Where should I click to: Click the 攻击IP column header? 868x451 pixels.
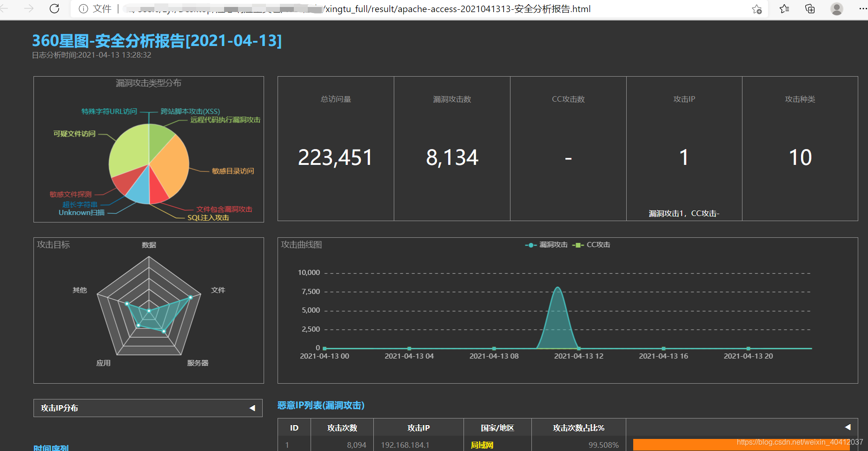418,428
